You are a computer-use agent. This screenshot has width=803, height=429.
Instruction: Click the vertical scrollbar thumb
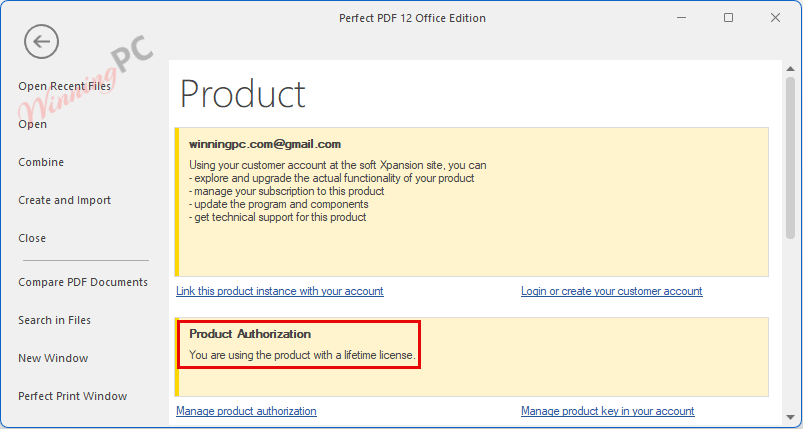click(790, 158)
